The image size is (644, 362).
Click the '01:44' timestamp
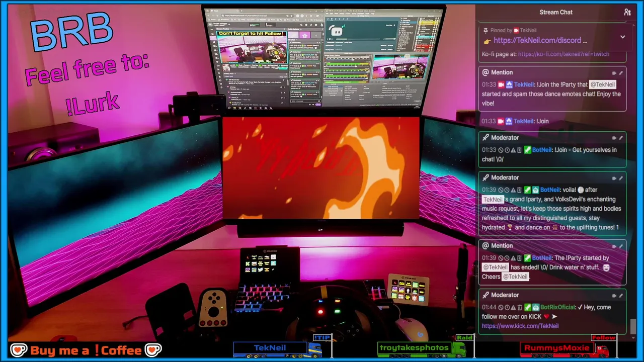coord(489,307)
